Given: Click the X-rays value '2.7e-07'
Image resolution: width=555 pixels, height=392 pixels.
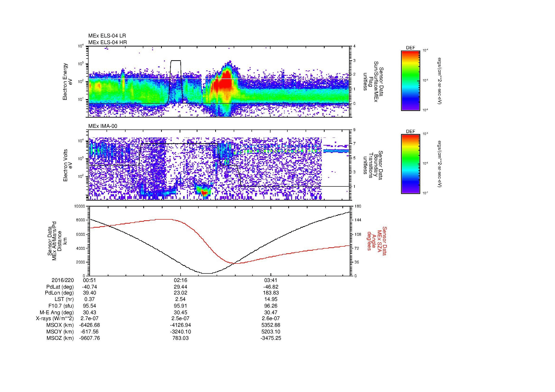Looking at the screenshot, I should point(90,318).
